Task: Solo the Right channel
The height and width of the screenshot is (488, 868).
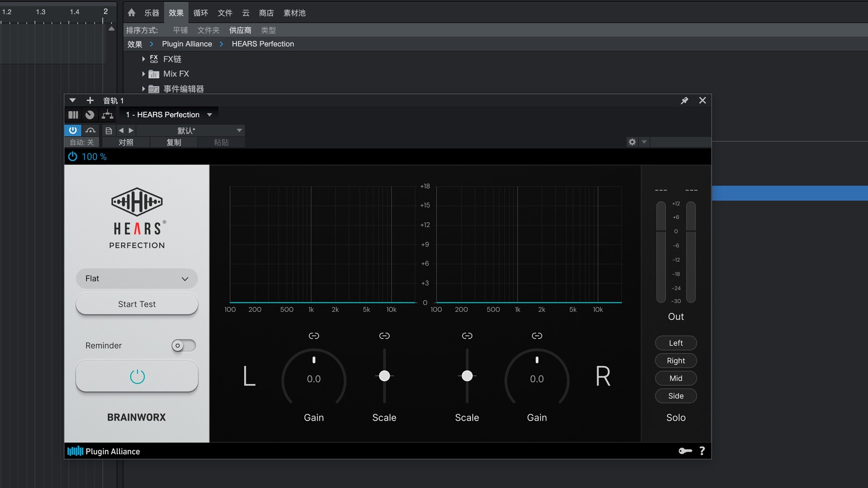Action: [x=676, y=361]
